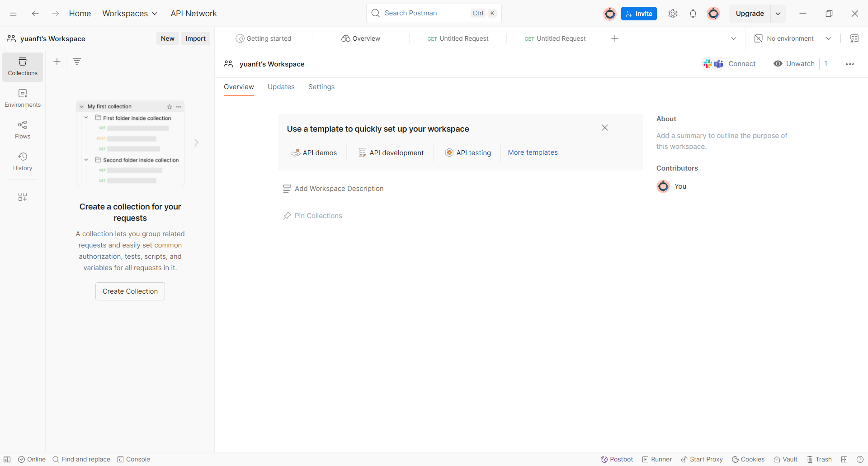Select the Overview request tab
Viewport: 868px width, 466px height.
361,38
